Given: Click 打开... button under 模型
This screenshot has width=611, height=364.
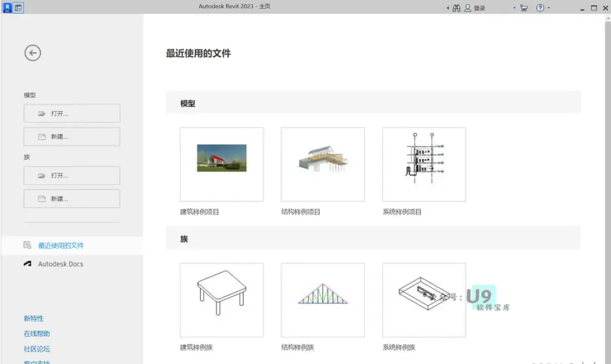Looking at the screenshot, I should (71, 114).
